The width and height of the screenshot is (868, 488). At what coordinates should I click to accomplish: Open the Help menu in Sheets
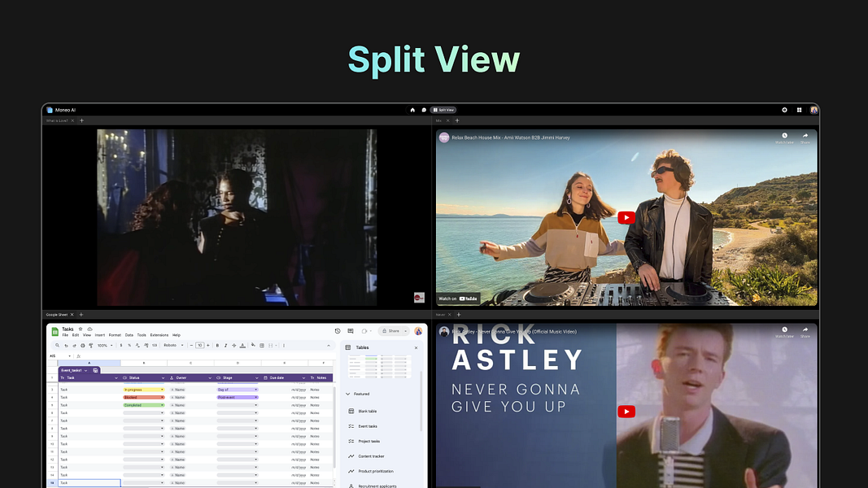click(x=176, y=335)
